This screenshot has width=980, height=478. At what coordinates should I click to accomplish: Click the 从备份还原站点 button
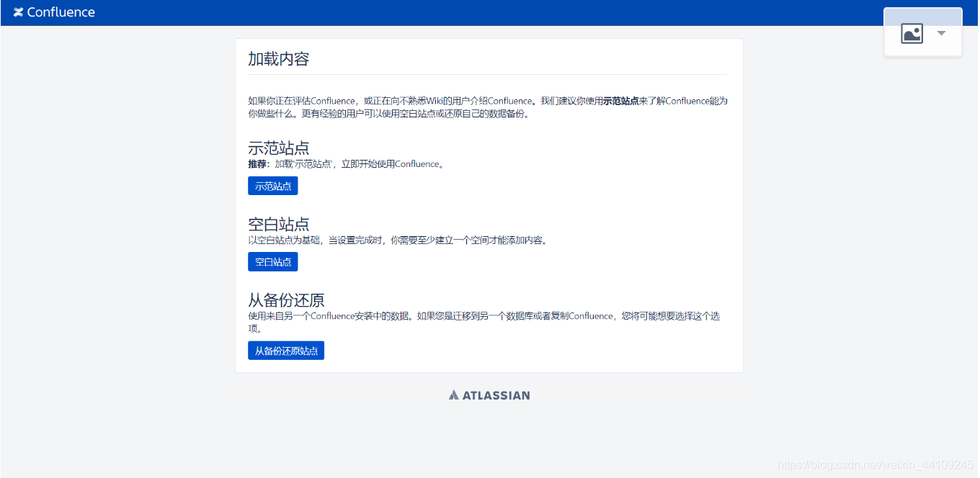tap(286, 351)
